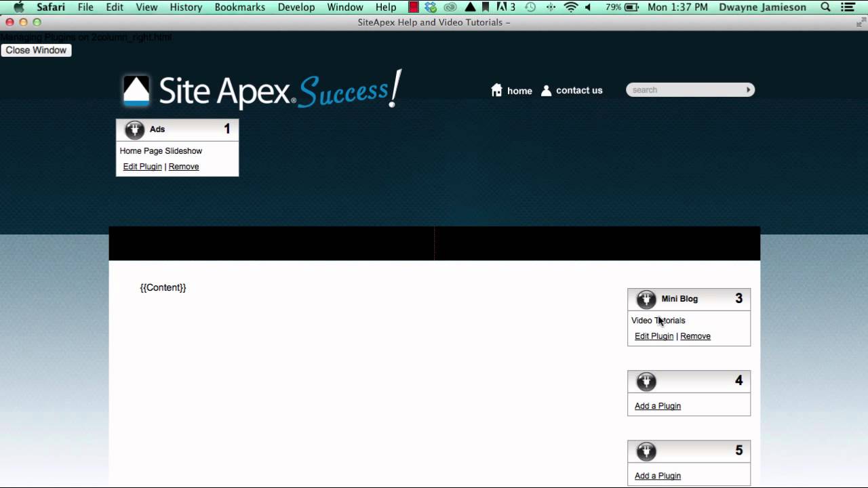Open the Edit menu
Viewport: 868px width, 488px height.
[115, 7]
